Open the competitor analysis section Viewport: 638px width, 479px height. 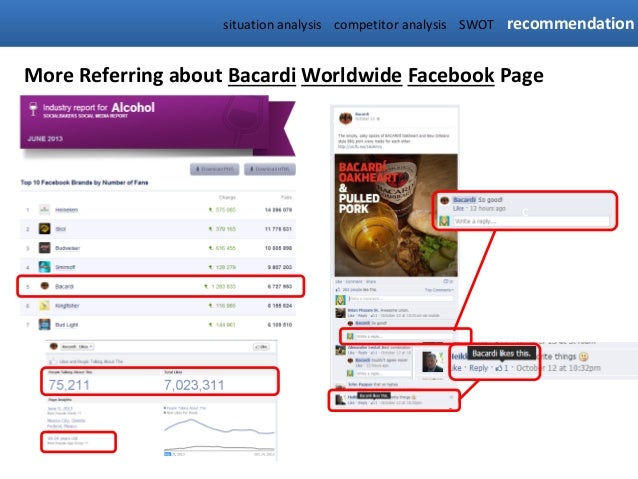tap(390, 25)
